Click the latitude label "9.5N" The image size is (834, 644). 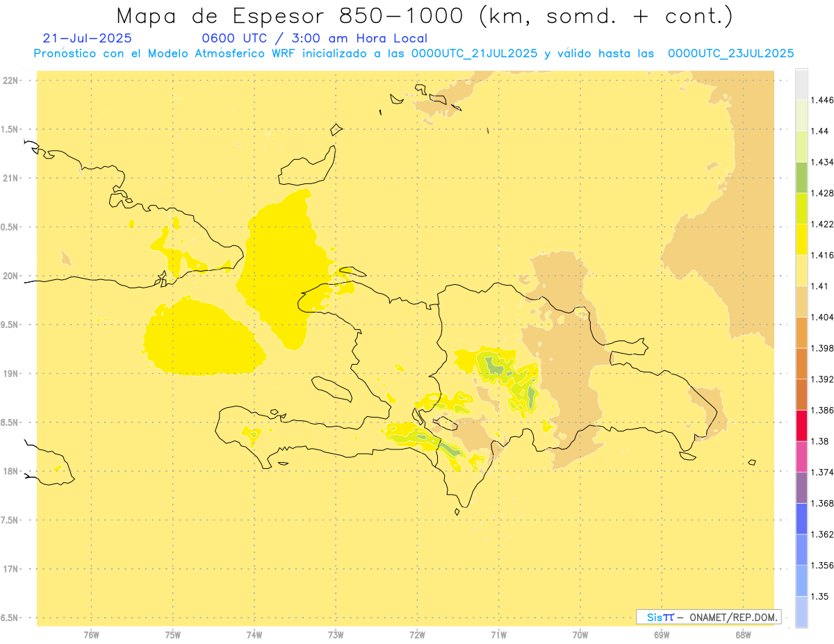9,324
